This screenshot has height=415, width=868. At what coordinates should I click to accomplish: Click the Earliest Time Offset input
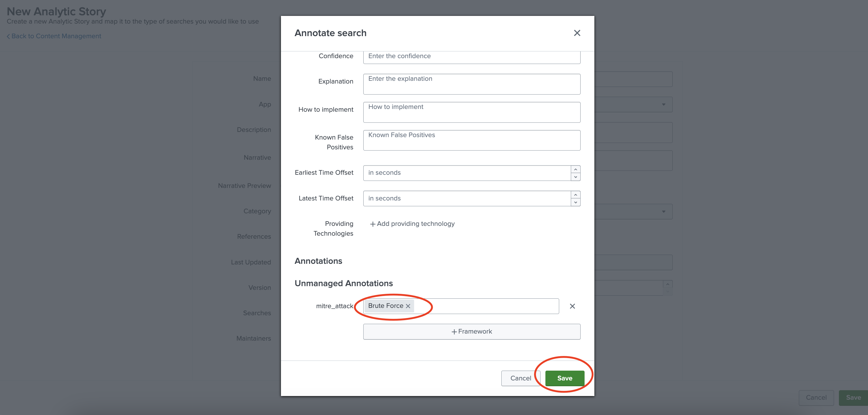pos(467,173)
